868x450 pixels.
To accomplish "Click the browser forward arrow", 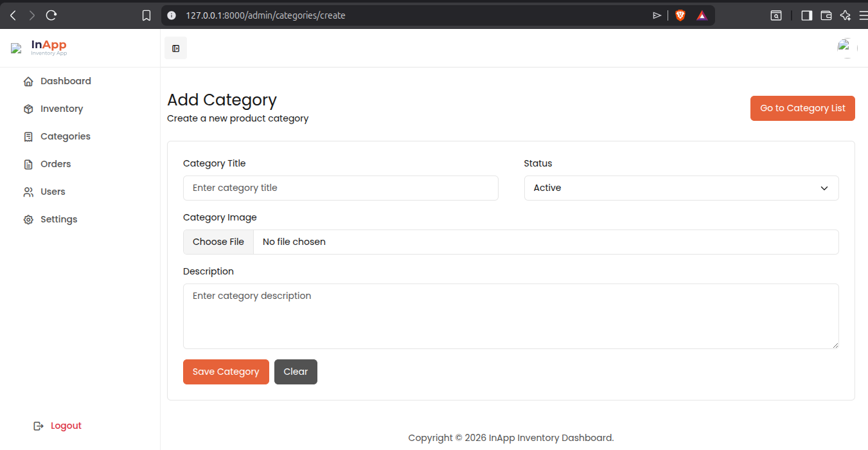I will tap(32, 15).
